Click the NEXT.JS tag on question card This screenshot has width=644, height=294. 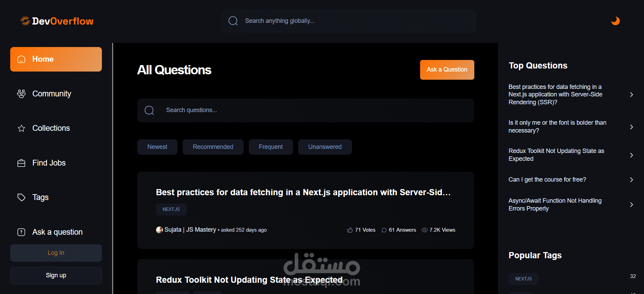[171, 210]
